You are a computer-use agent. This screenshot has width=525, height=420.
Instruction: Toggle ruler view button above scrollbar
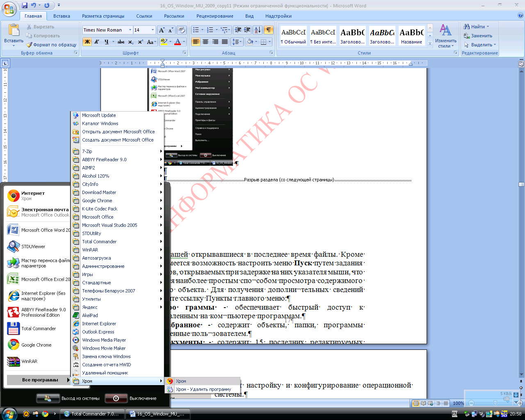521,64
